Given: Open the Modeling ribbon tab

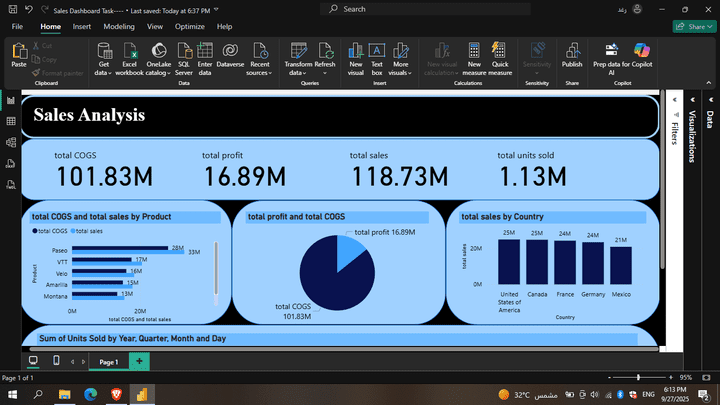Looking at the screenshot, I should [119, 27].
